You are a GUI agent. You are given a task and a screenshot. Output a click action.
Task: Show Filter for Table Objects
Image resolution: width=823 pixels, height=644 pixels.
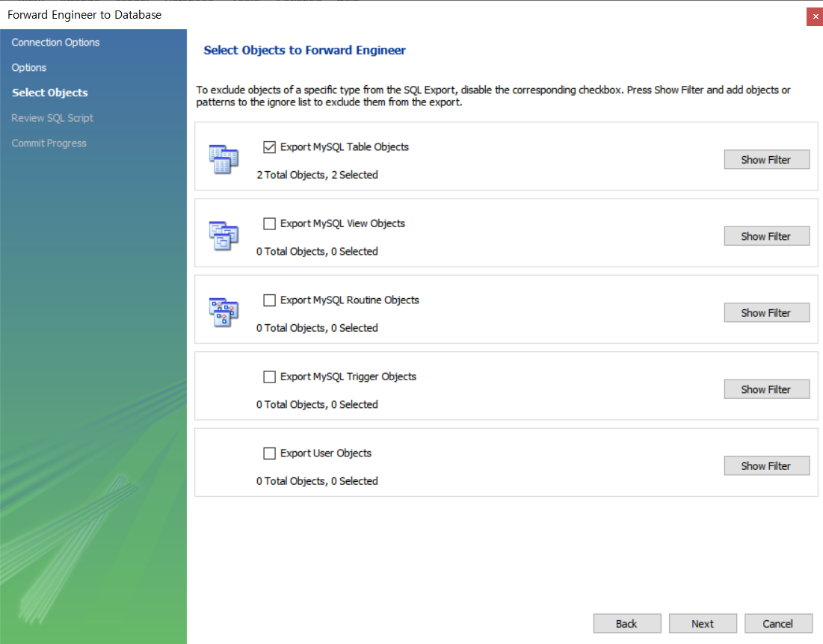[766, 159]
